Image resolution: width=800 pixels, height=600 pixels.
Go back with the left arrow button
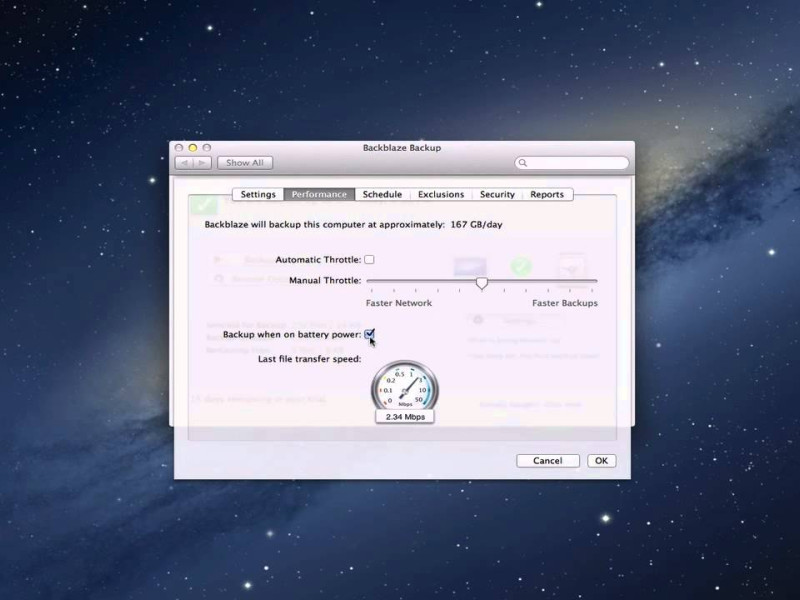click(184, 163)
